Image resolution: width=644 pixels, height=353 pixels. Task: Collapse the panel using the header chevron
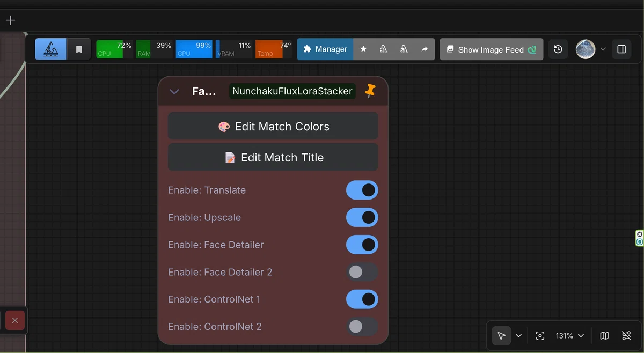tap(174, 91)
